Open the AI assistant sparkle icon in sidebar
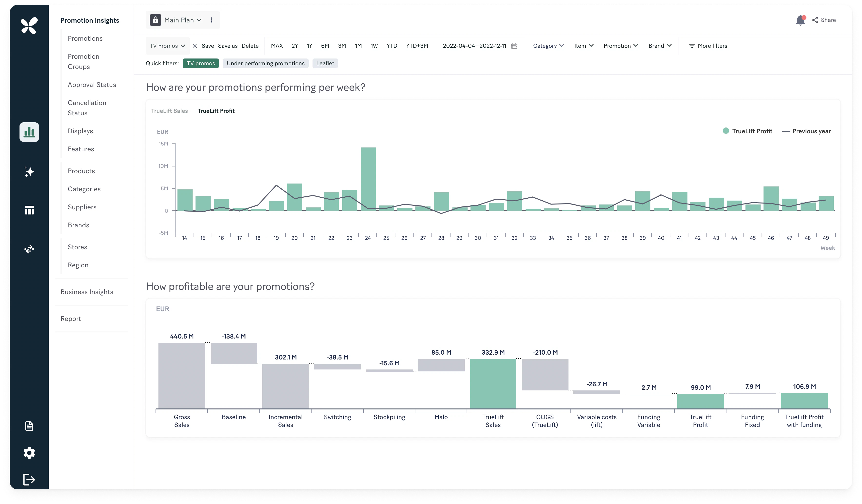The width and height of the screenshot is (862, 504). pos(29,171)
